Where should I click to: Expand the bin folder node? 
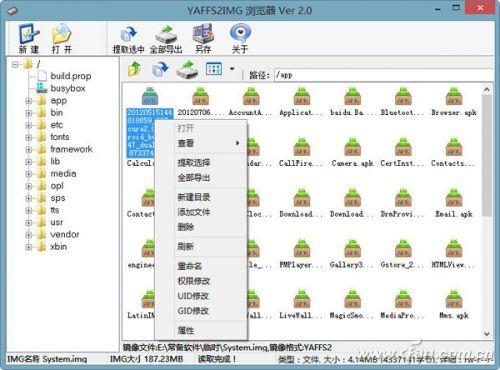29,113
